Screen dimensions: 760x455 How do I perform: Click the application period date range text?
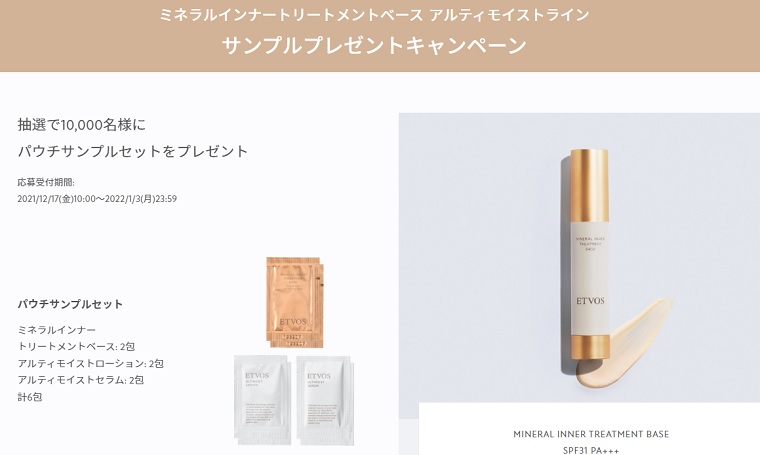(97, 199)
